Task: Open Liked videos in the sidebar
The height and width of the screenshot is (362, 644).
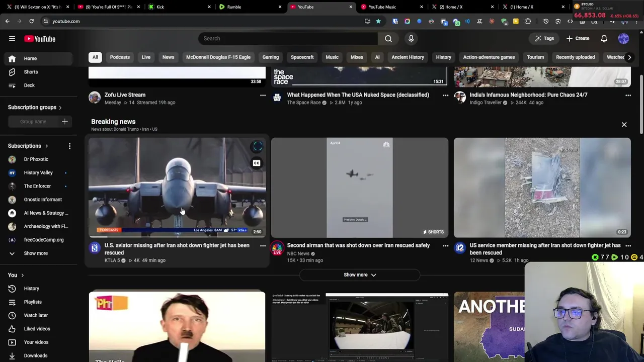Action: click(x=37, y=329)
